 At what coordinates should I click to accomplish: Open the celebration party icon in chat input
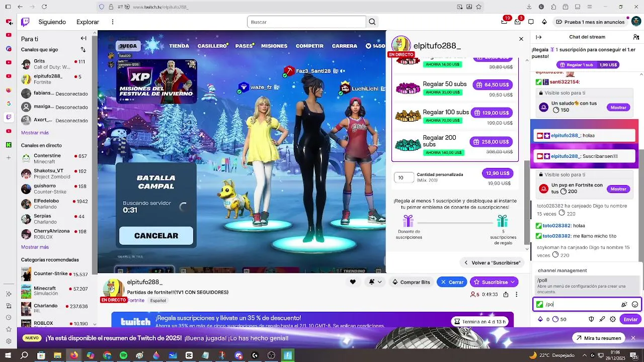[624, 304]
